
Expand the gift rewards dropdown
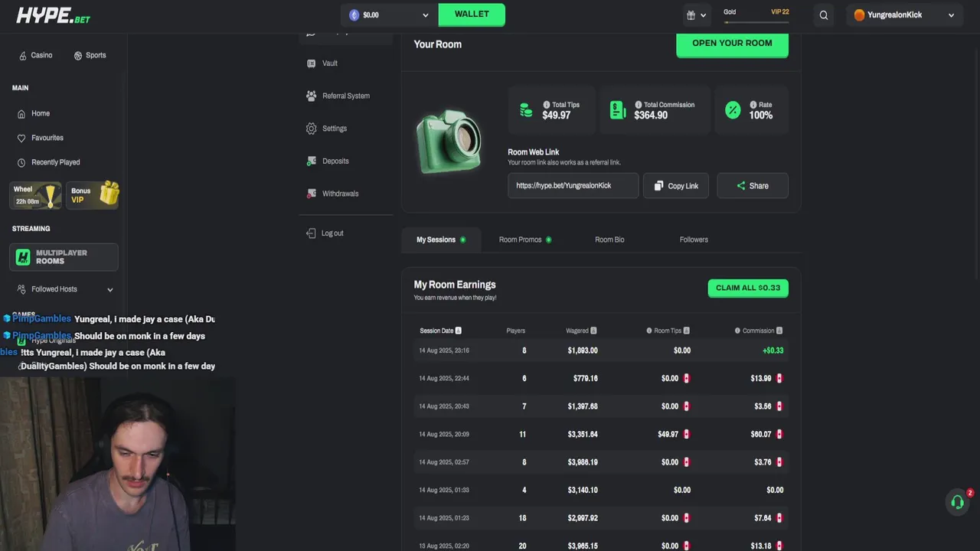pos(696,15)
